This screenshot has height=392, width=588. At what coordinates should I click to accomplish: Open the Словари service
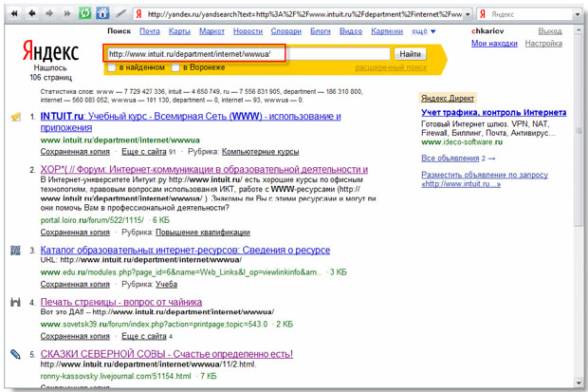285,31
